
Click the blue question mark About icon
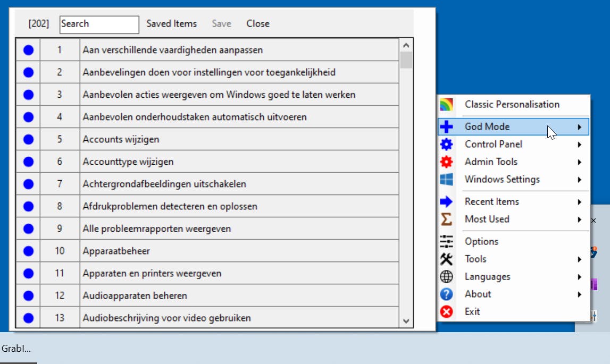pyautogui.click(x=446, y=294)
